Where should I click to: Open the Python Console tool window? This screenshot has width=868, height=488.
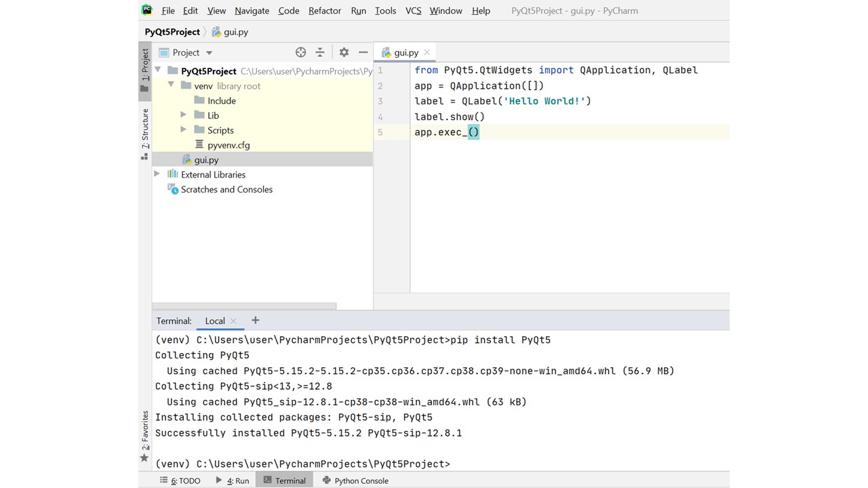point(355,481)
